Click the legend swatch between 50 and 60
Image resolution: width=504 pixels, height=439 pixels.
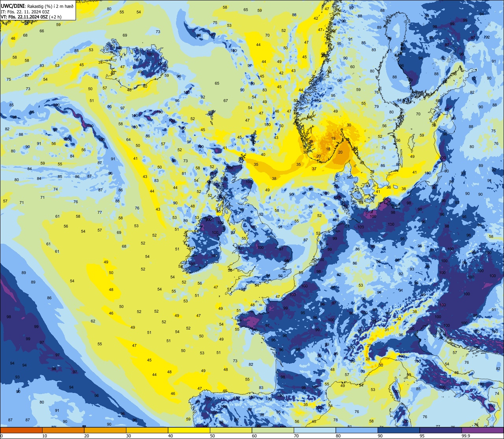click(231, 430)
